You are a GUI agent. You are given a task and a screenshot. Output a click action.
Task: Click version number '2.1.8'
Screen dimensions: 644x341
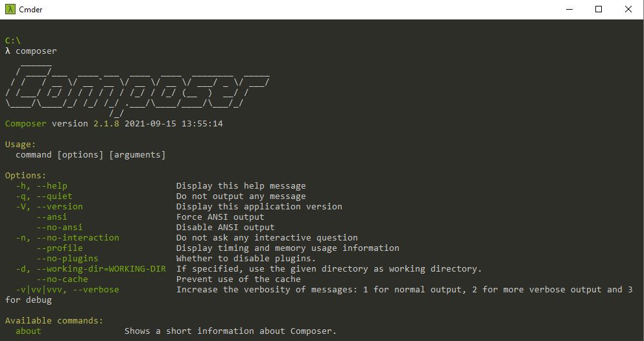pyautogui.click(x=106, y=124)
